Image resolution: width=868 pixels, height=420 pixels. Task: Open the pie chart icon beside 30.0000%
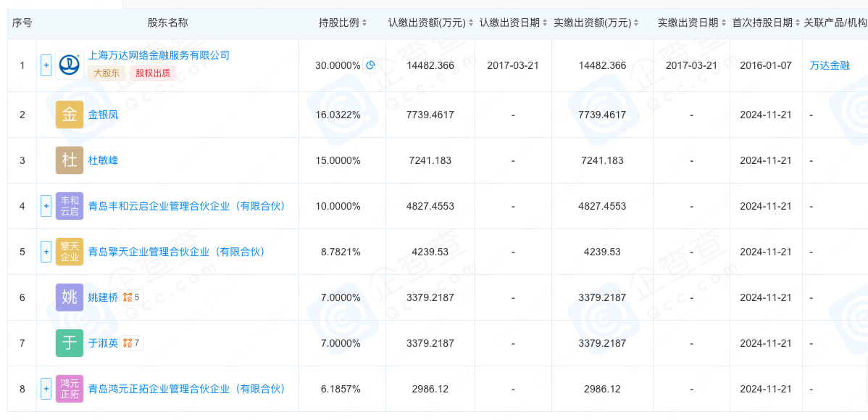click(370, 65)
